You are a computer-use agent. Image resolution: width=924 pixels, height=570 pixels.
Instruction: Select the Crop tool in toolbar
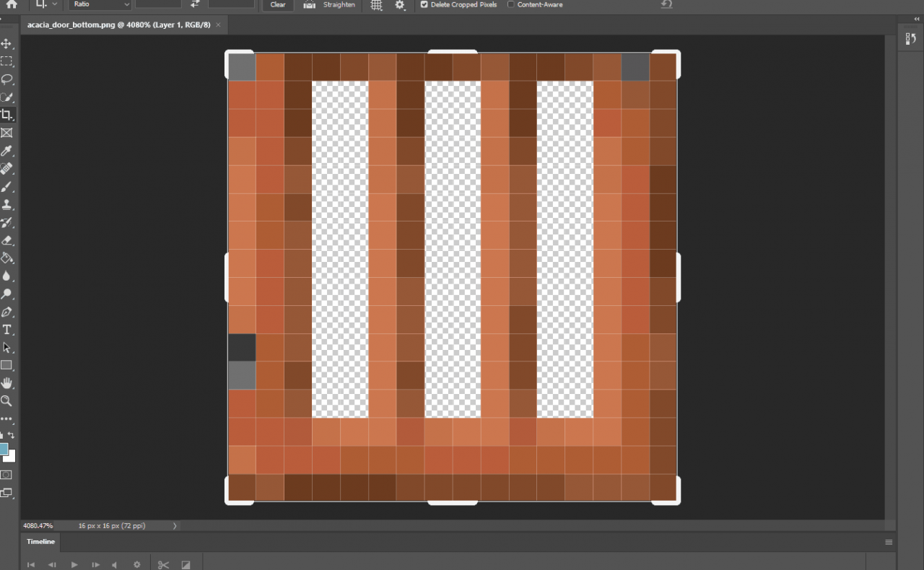pyautogui.click(x=6, y=115)
